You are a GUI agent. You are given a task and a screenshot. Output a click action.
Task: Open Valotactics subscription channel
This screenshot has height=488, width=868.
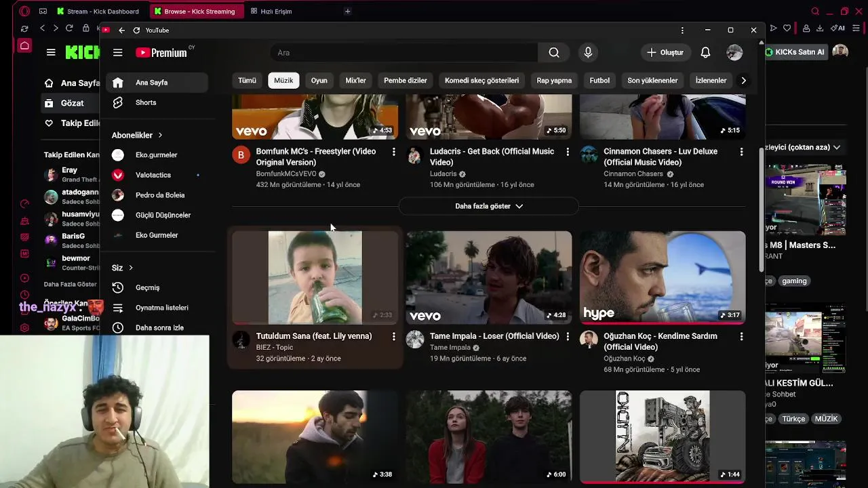[157, 175]
